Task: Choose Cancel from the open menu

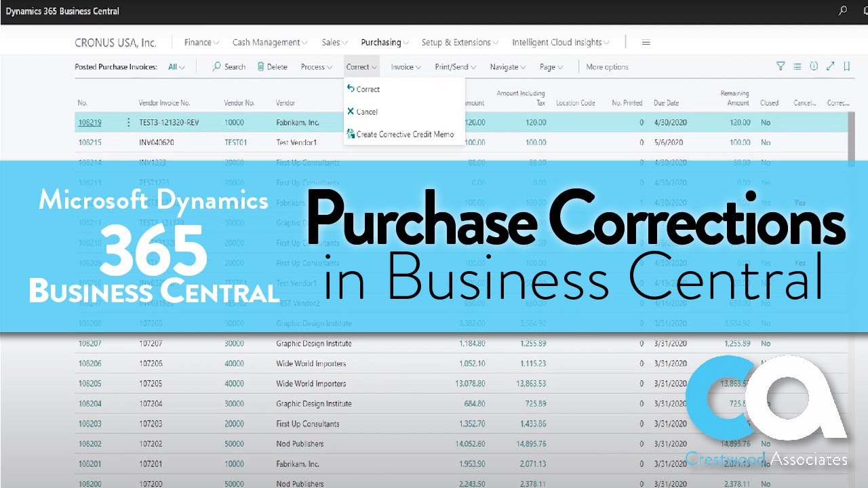Action: click(x=362, y=112)
